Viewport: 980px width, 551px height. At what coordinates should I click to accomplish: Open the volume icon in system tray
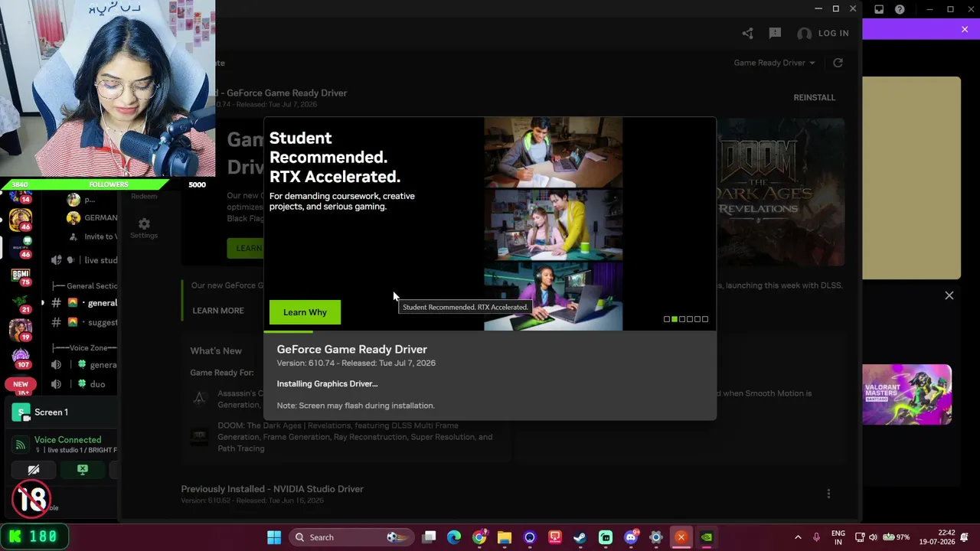click(874, 537)
